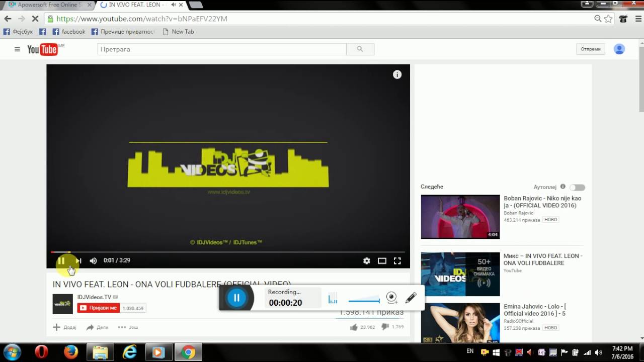Switch player to theater mode
The width and height of the screenshot is (644, 362).
point(382,260)
